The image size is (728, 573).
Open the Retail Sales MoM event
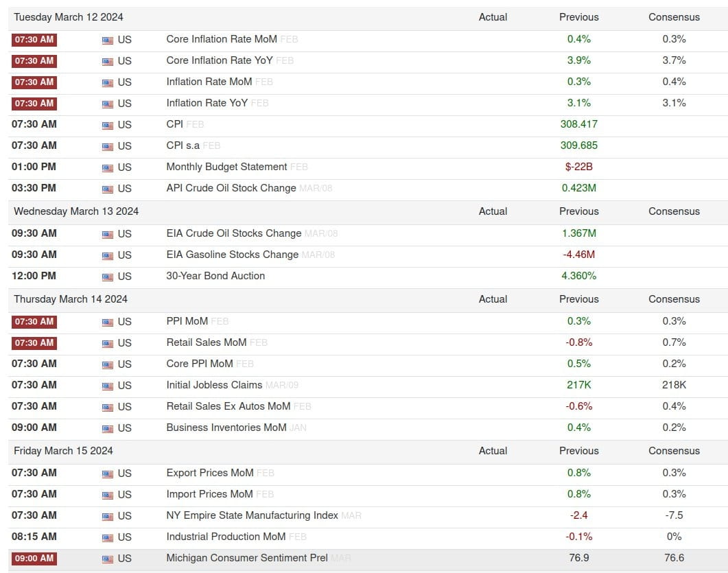click(207, 343)
